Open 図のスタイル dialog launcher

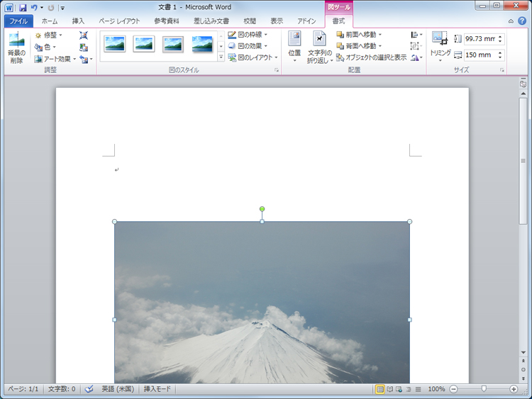277,70
